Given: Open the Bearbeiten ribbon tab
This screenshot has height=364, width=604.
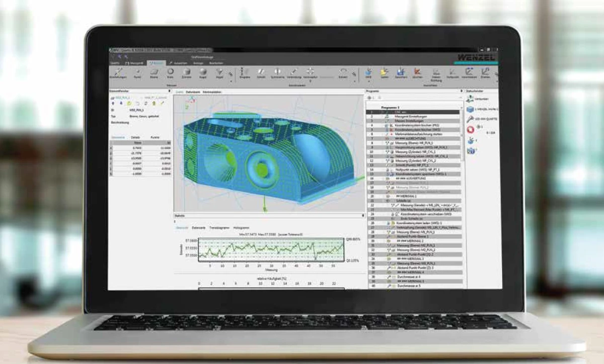Looking at the screenshot, I should (215, 63).
